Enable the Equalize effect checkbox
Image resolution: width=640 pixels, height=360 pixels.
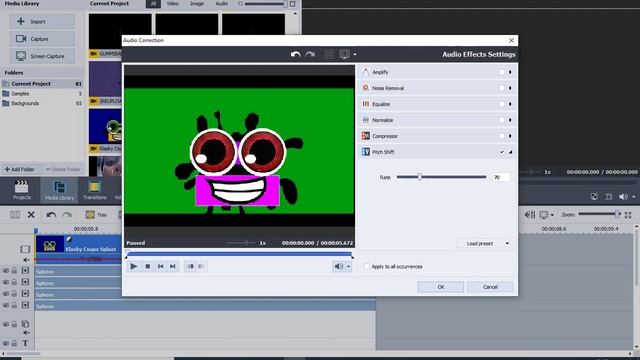502,104
